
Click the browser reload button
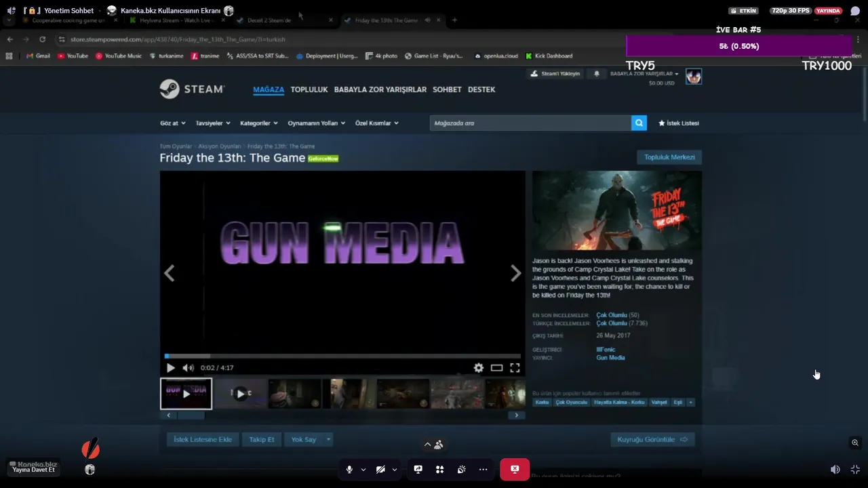42,39
